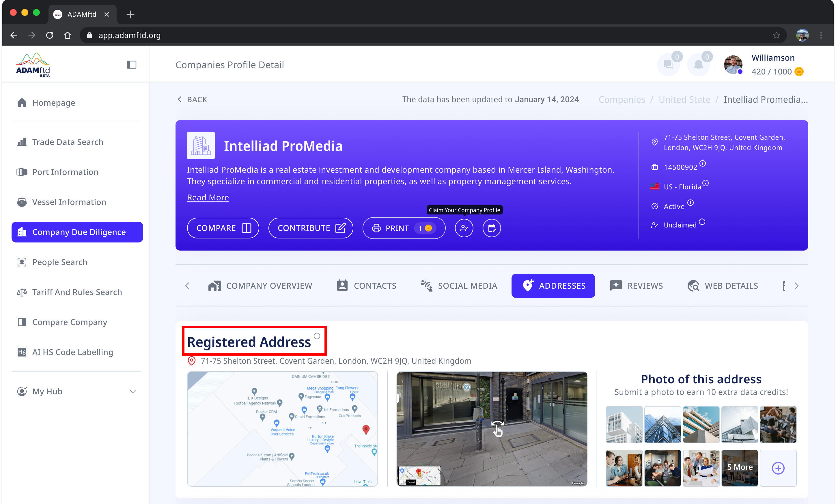This screenshot has height=504, width=836.
Task: Click the ADAMftd logo
Action: click(x=33, y=64)
